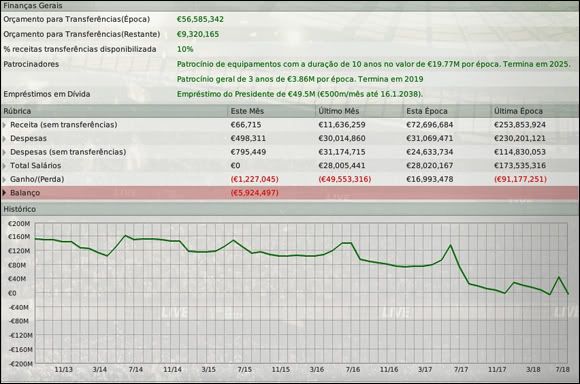580x384 pixels.
Task: Expand the Ganho/(Perda) row arrow
Action: pyautogui.click(x=4, y=179)
